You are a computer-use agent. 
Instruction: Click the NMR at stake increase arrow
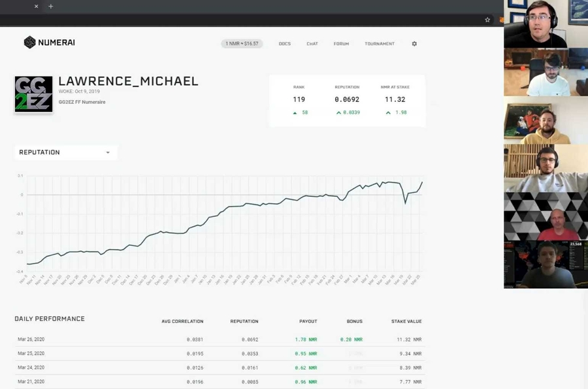tap(388, 112)
